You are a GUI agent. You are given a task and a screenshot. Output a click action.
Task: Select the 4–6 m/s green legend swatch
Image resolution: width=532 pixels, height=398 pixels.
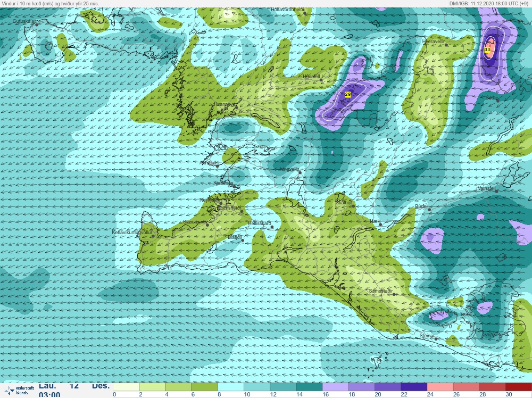(178, 387)
